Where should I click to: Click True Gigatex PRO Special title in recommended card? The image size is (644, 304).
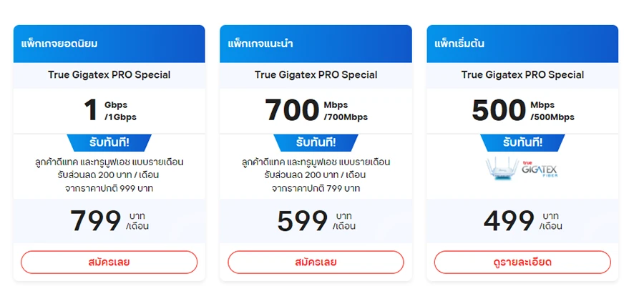316,74
